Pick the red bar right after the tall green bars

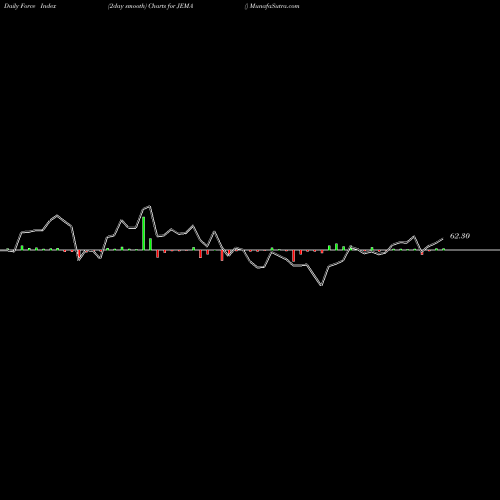pyautogui.click(x=158, y=254)
